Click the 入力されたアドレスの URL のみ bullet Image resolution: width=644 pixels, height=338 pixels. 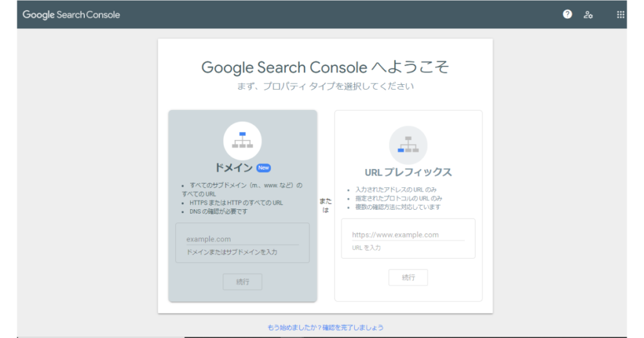(396, 190)
